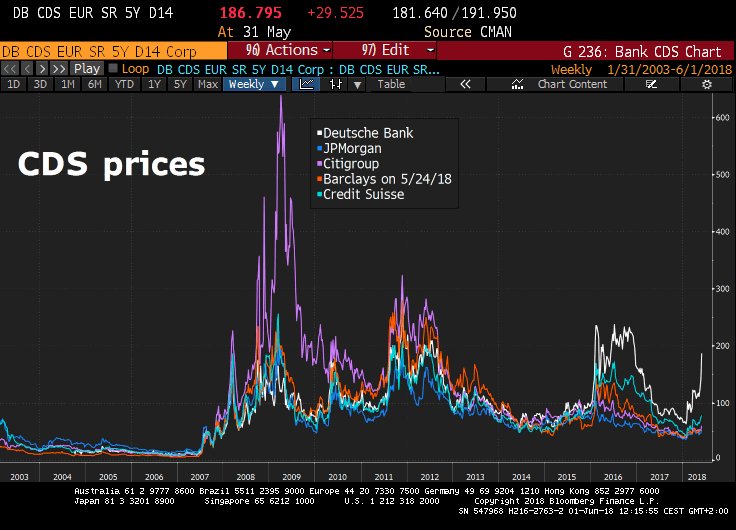Select the YTD time range
The height and width of the screenshot is (530, 736).
coord(124,84)
